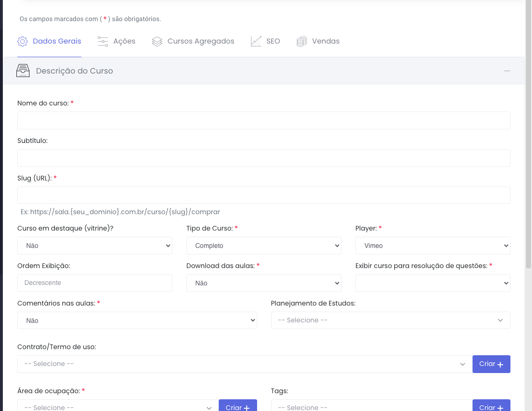This screenshot has height=411, width=532.
Task: Expand the Planejamento de Estudos selector
Action: coord(391,320)
